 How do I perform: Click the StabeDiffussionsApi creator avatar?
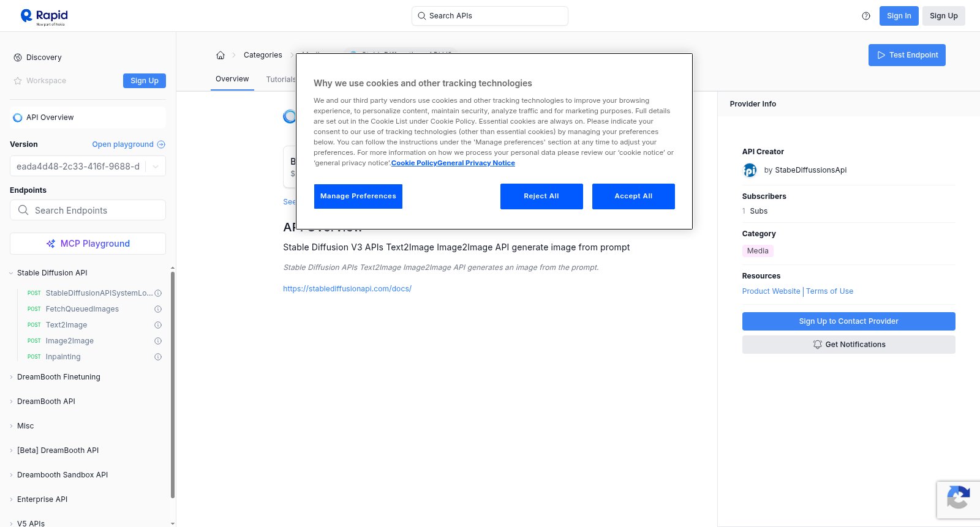[750, 170]
